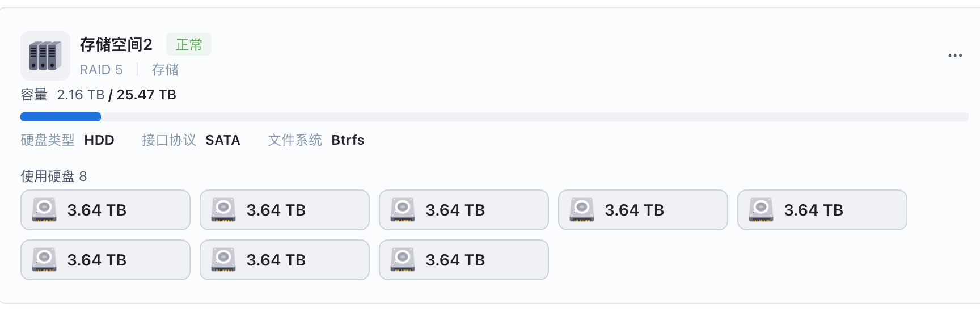The height and width of the screenshot is (312, 980).
Task: Open the three-dot more options menu
Action: pyautogui.click(x=955, y=56)
